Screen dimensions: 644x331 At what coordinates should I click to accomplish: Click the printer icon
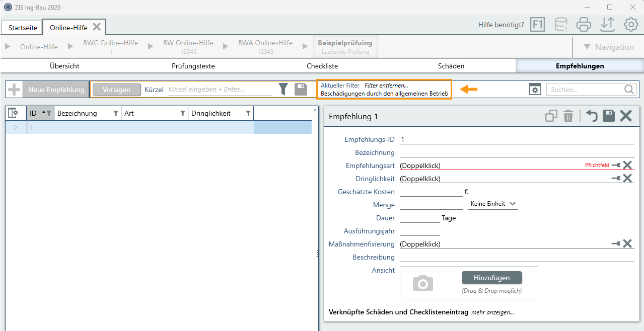tap(584, 24)
